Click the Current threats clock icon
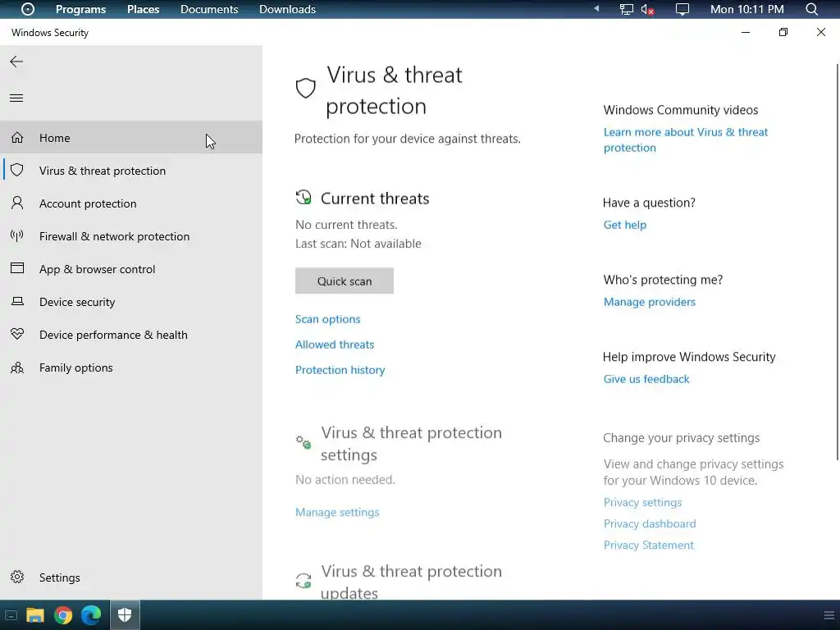This screenshot has height=630, width=840. coord(304,197)
